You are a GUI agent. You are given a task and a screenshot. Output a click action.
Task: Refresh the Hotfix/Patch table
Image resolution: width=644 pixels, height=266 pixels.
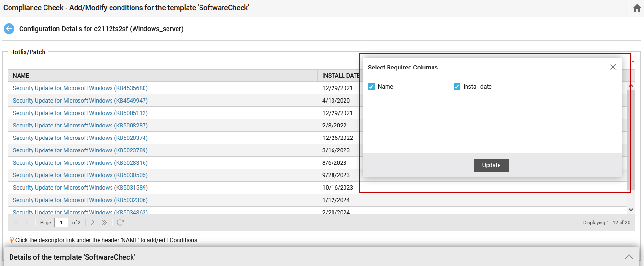click(120, 222)
